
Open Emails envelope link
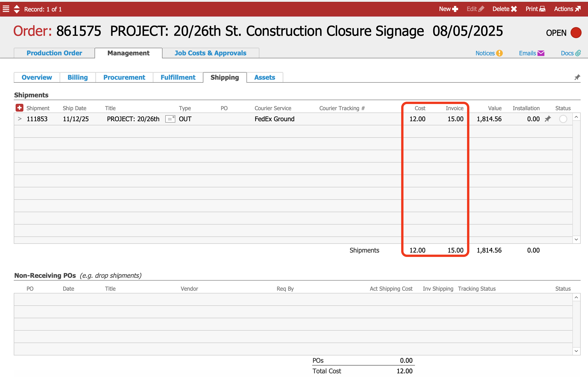[532, 53]
